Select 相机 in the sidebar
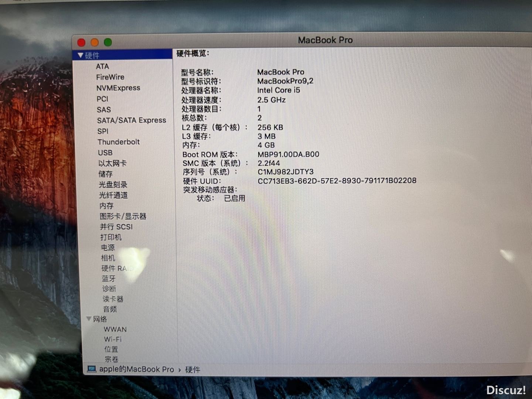This screenshot has height=399, width=532. 108,258
